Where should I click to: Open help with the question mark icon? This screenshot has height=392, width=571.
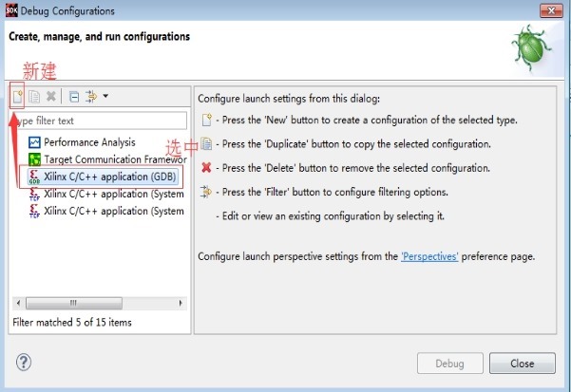24,362
